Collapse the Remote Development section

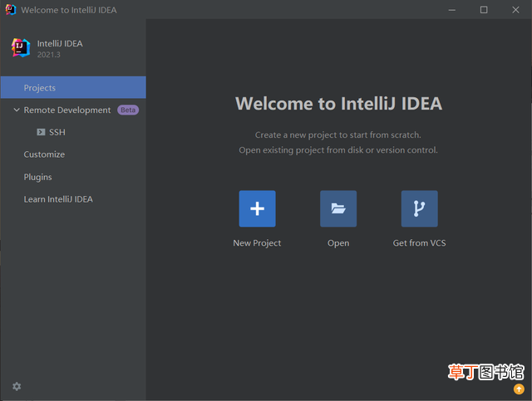pos(17,110)
